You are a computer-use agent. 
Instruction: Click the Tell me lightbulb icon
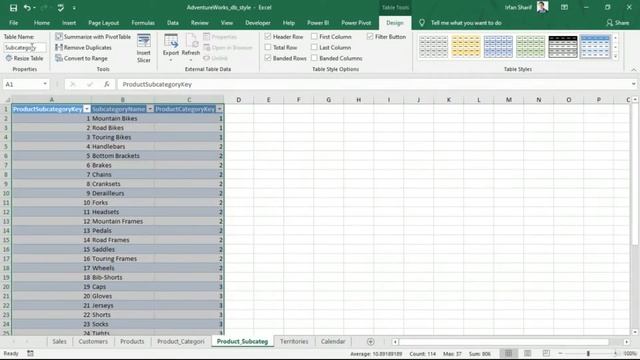[x=422, y=23]
